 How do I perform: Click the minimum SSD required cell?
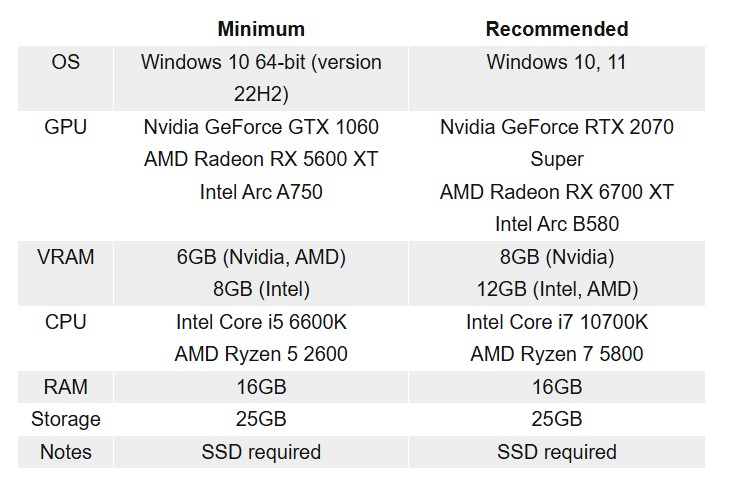pyautogui.click(x=261, y=452)
